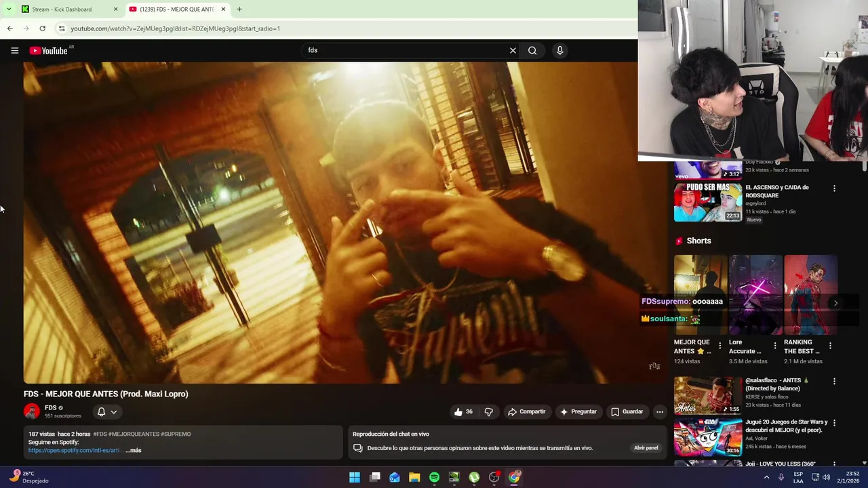Toggle the notification bell for FDS channel
Image resolution: width=868 pixels, height=488 pixels.
101,411
